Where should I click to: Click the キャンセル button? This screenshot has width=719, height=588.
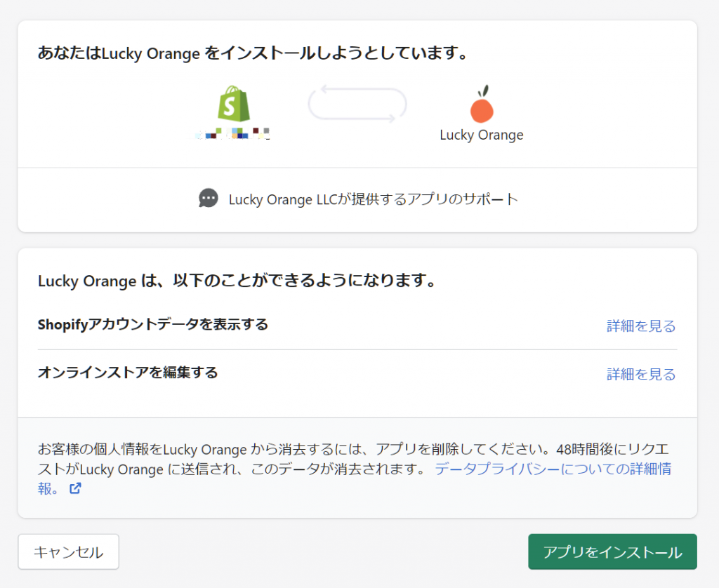pos(68,552)
